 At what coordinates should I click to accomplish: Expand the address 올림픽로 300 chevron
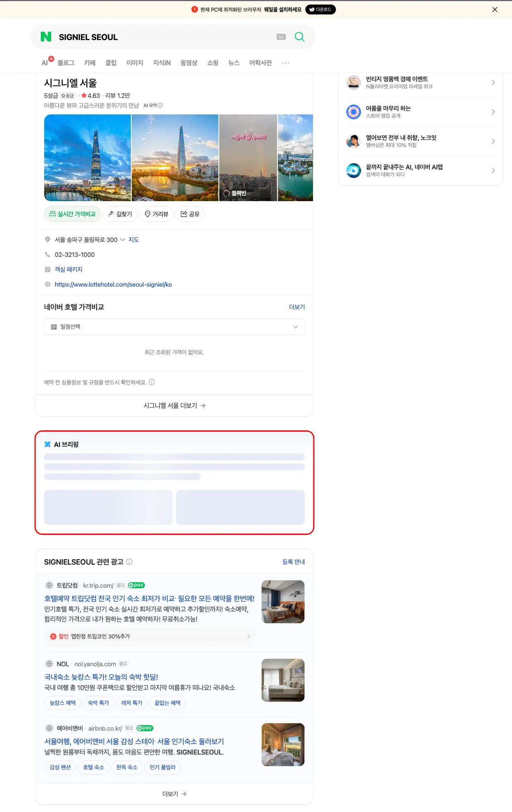(123, 240)
